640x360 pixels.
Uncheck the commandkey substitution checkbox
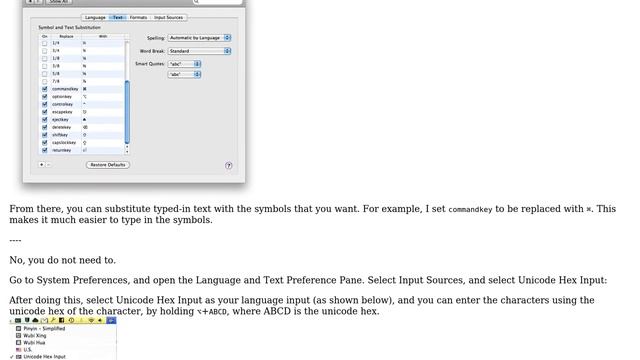(x=44, y=89)
